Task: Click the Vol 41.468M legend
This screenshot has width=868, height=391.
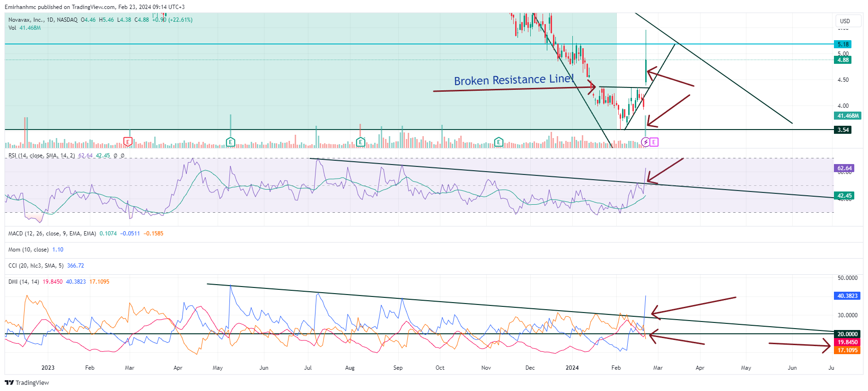Action: (25, 28)
